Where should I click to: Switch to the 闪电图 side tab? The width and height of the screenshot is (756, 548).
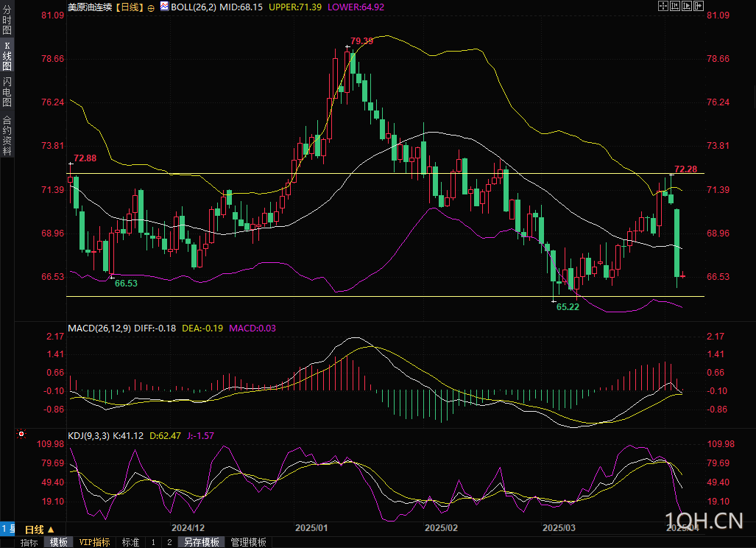tap(7, 91)
